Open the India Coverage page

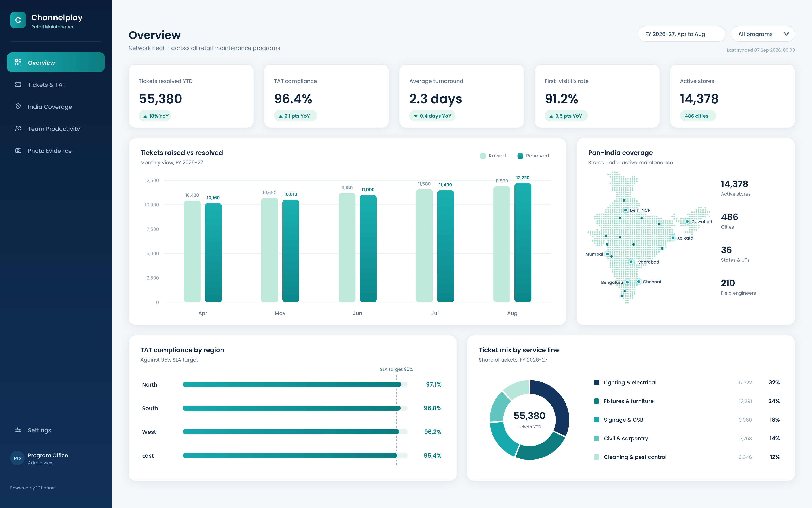coord(56,106)
